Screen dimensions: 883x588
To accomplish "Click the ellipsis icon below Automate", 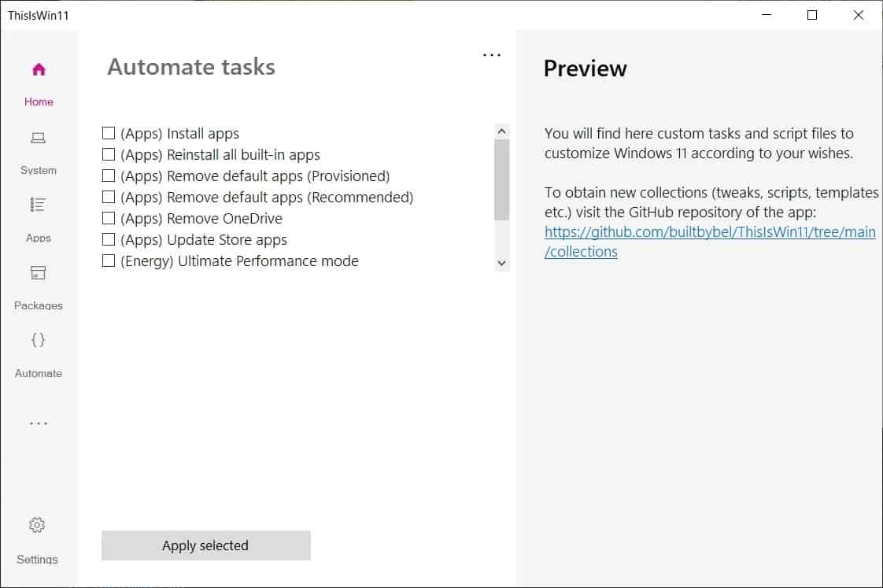I will [x=38, y=422].
